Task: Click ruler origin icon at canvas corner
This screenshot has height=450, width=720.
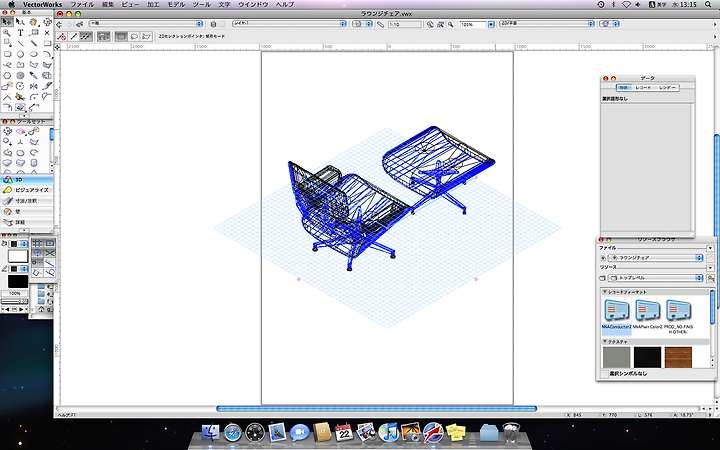Action: [57, 47]
